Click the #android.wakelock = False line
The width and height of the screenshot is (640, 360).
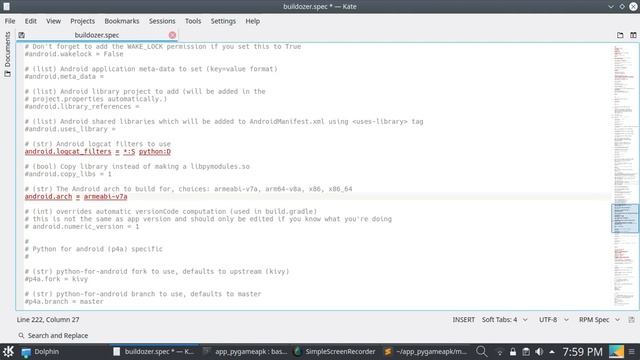74,54
